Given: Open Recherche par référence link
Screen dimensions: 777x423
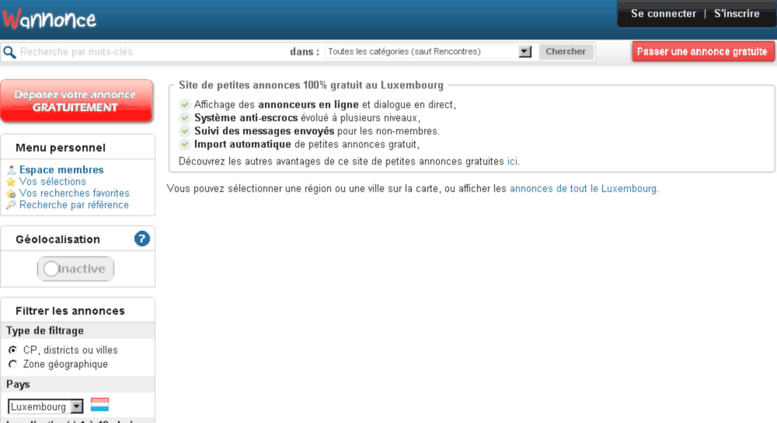Looking at the screenshot, I should [74, 205].
